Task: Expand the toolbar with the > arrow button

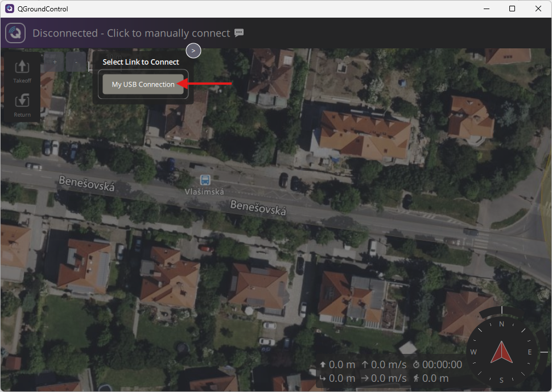Action: tap(193, 51)
